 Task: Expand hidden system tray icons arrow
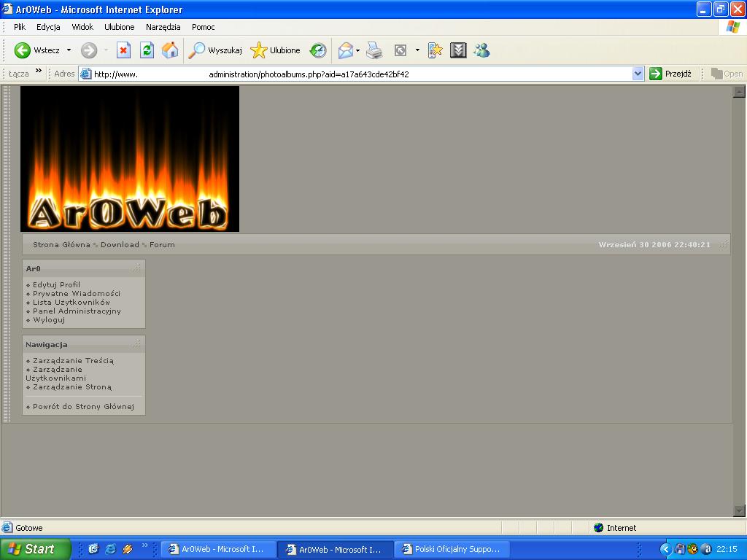pyautogui.click(x=665, y=549)
